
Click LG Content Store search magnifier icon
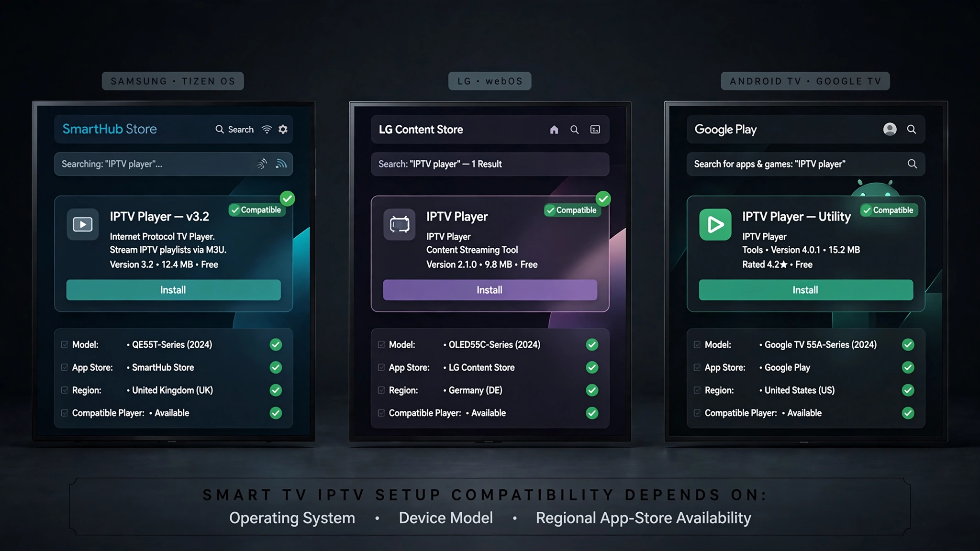pyautogui.click(x=575, y=130)
